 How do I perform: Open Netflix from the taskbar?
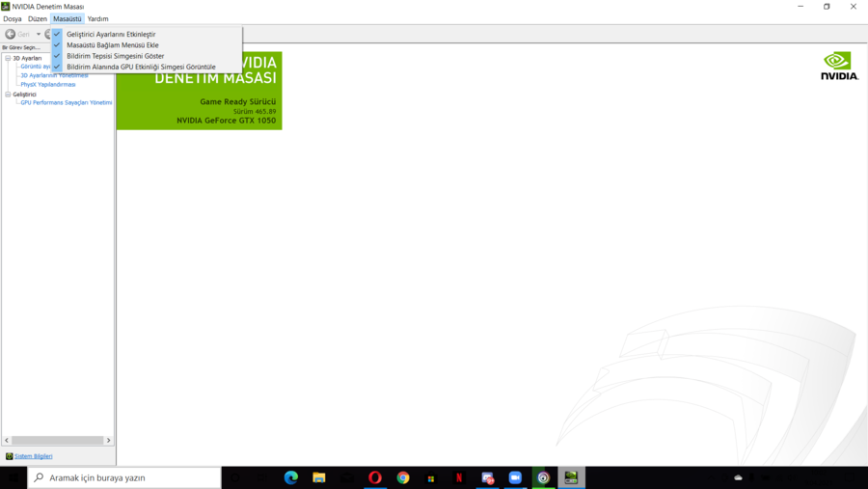tap(459, 477)
